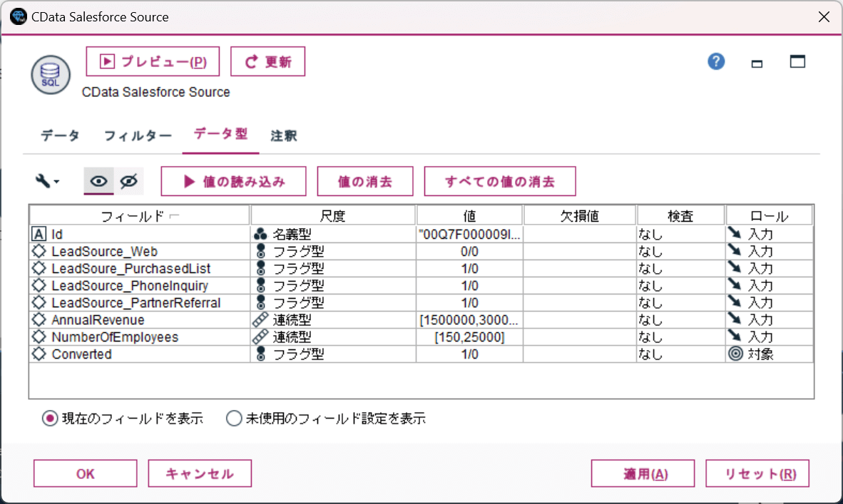Select 未使用のフィールド設定を表示 radio button
The width and height of the screenshot is (843, 504).
(x=234, y=418)
